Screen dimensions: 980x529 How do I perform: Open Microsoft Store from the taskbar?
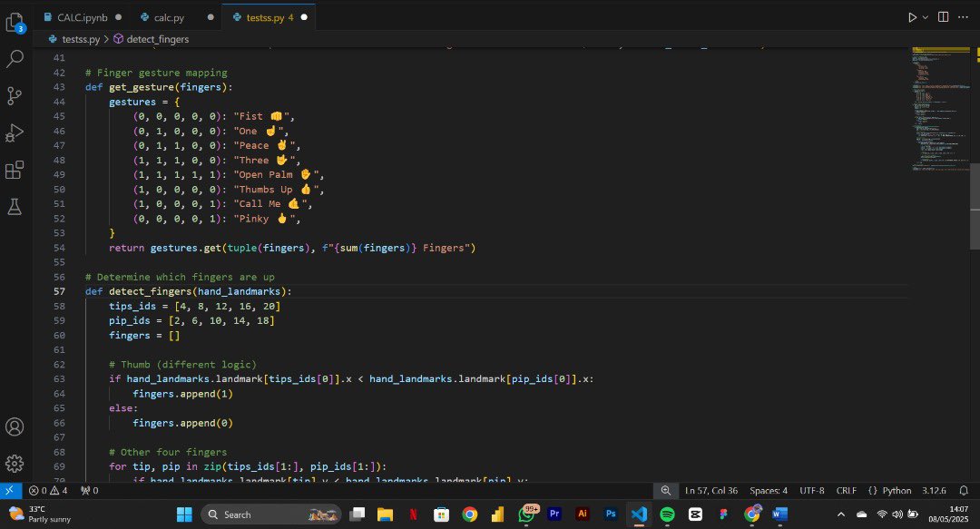441,514
